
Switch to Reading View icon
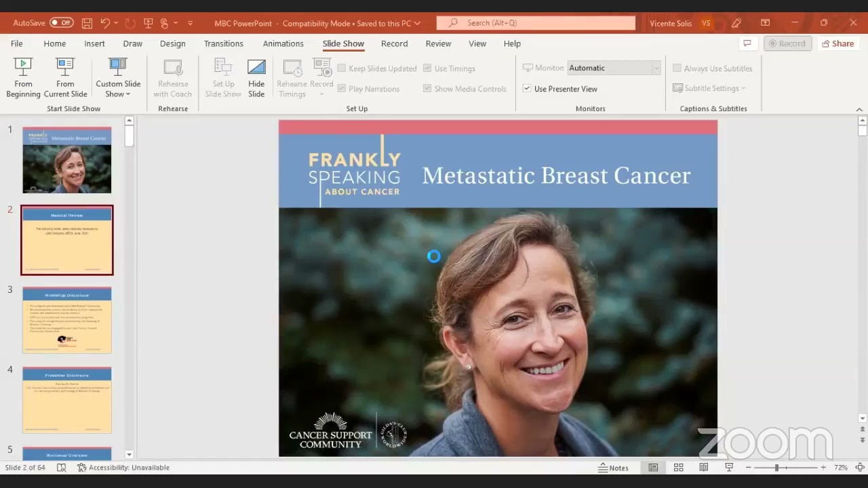704,468
